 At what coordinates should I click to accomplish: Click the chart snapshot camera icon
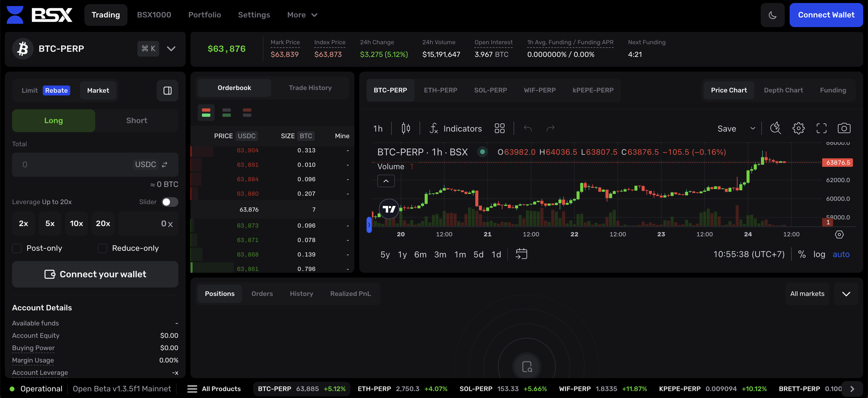pos(844,128)
